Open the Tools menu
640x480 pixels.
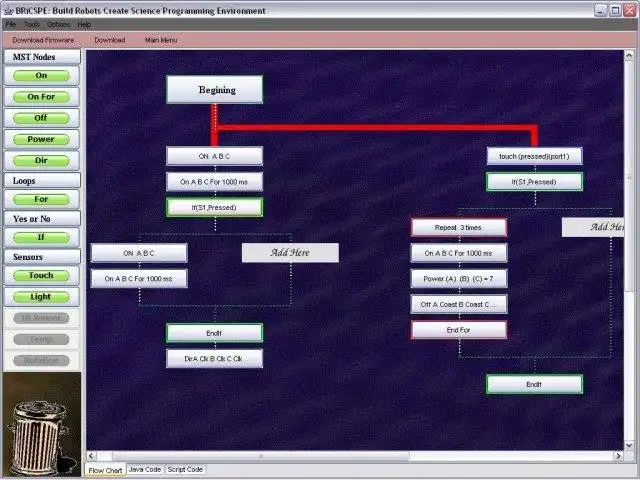click(x=31, y=24)
